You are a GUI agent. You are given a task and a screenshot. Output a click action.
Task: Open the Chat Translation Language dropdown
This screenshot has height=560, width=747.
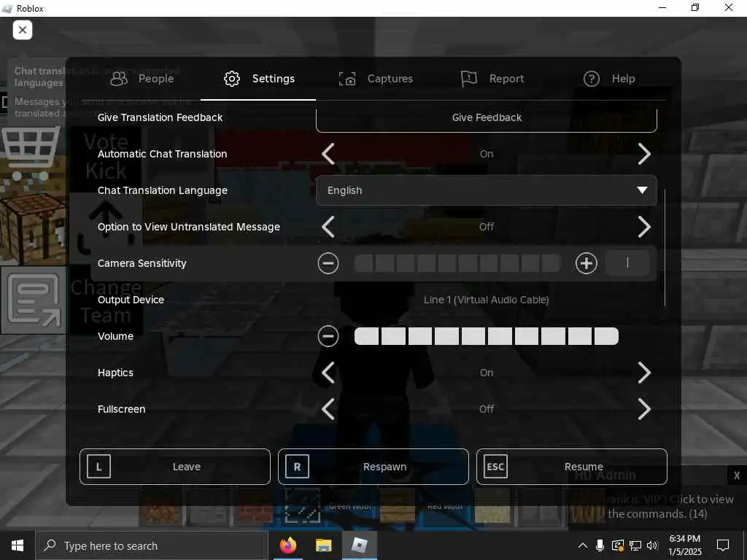[x=487, y=190]
